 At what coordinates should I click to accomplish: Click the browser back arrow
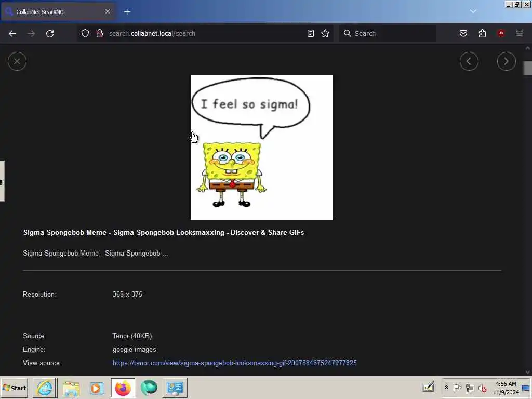12,34
